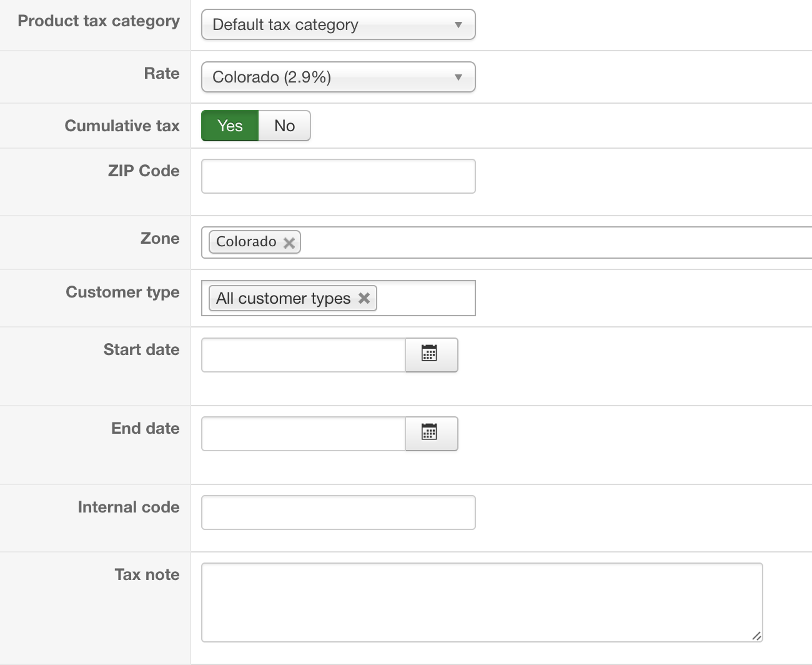The width and height of the screenshot is (812, 665).
Task: Set Cumulative tax to No
Action: point(284,126)
